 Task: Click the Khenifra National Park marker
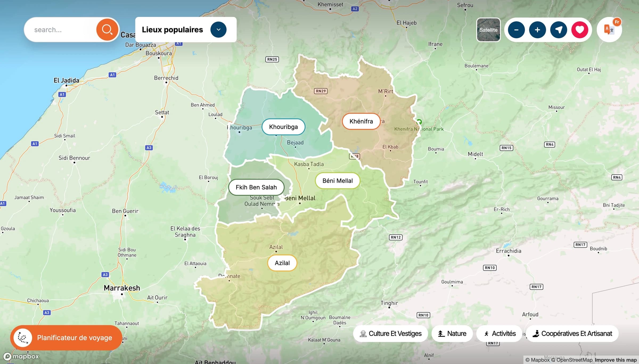(x=419, y=122)
